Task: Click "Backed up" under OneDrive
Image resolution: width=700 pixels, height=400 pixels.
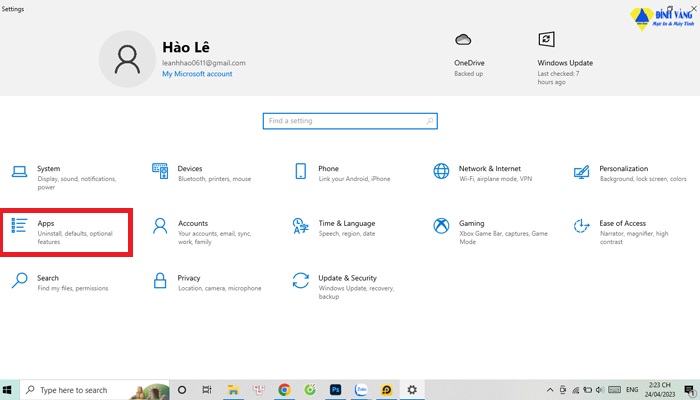Action: [x=468, y=74]
